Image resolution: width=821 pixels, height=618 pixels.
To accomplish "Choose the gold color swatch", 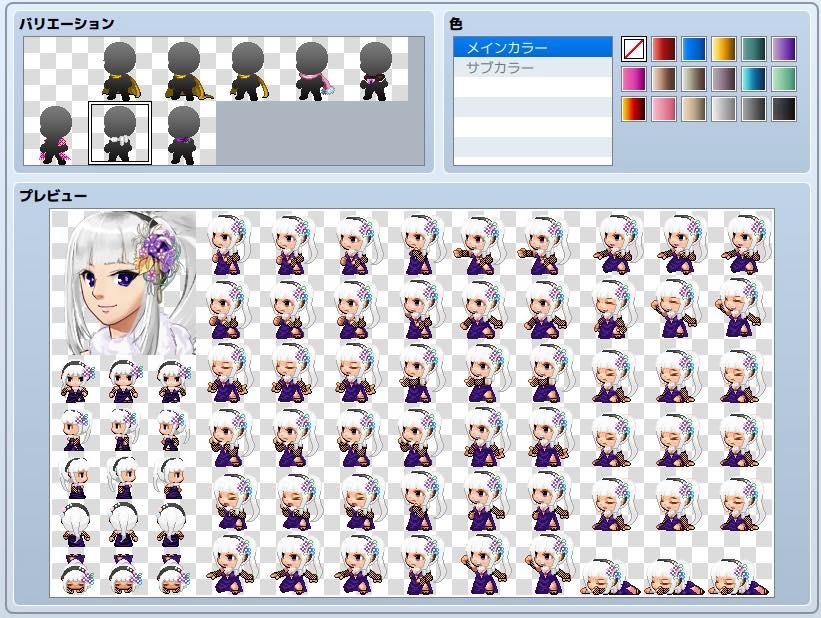I will click(x=723, y=48).
